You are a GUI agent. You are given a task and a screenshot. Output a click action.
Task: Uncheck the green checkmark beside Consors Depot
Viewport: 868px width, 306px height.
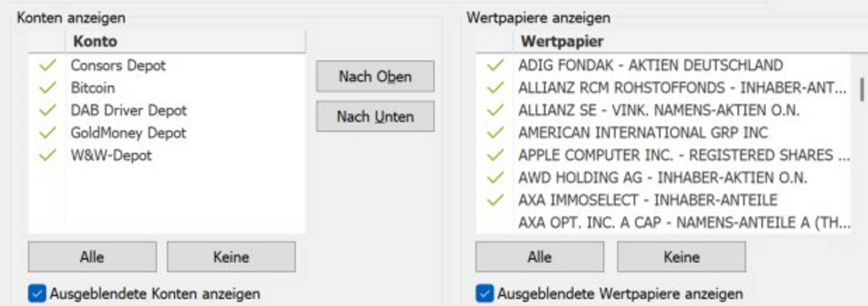47,65
